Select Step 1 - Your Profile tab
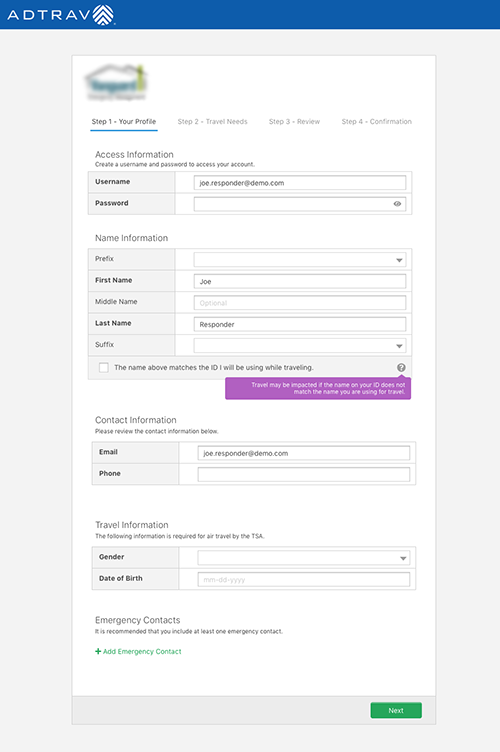500x752 pixels. pyautogui.click(x=124, y=122)
